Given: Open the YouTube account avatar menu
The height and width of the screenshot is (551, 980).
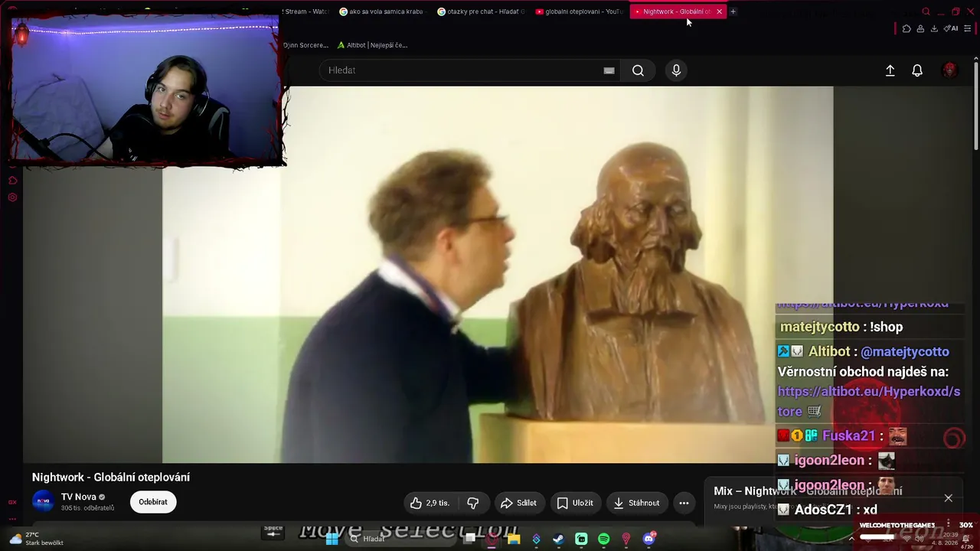Looking at the screenshot, I should (x=949, y=70).
